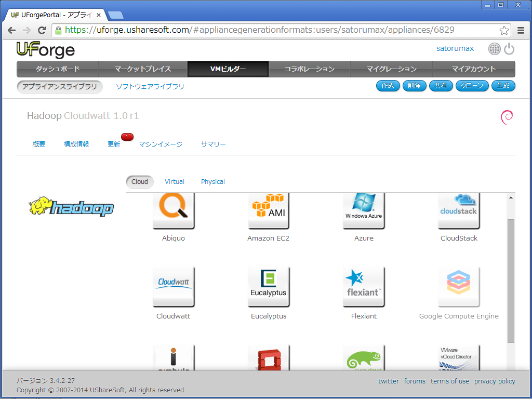Open the マシンイメージ tab
Image resolution: width=532 pixels, height=399 pixels.
(161, 144)
